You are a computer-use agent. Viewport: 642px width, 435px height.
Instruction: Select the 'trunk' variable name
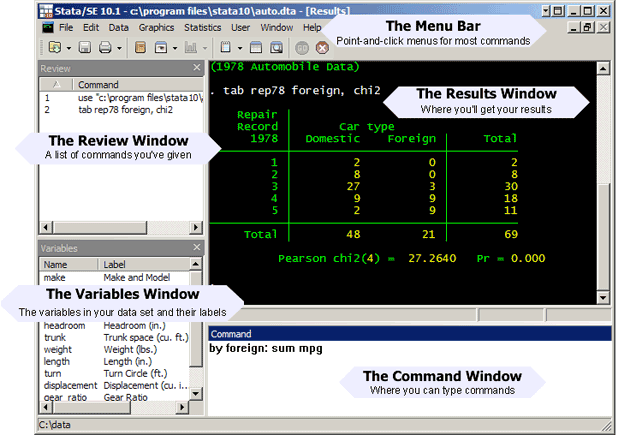[55, 338]
